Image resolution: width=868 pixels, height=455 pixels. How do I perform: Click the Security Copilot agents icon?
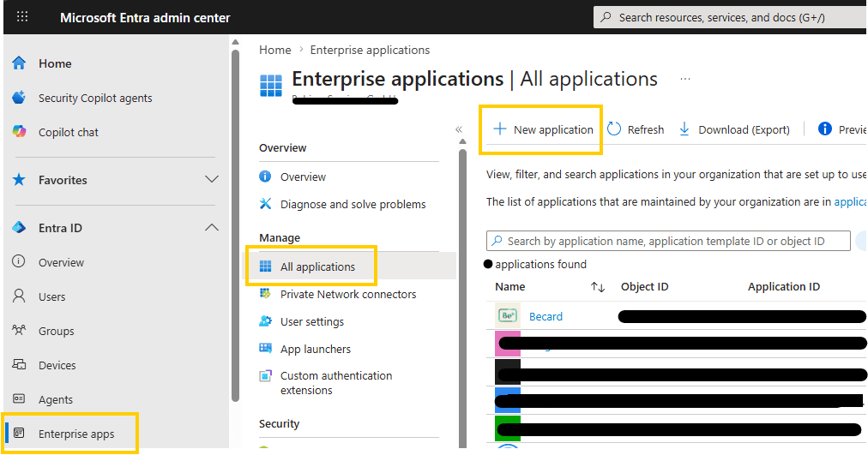19,98
